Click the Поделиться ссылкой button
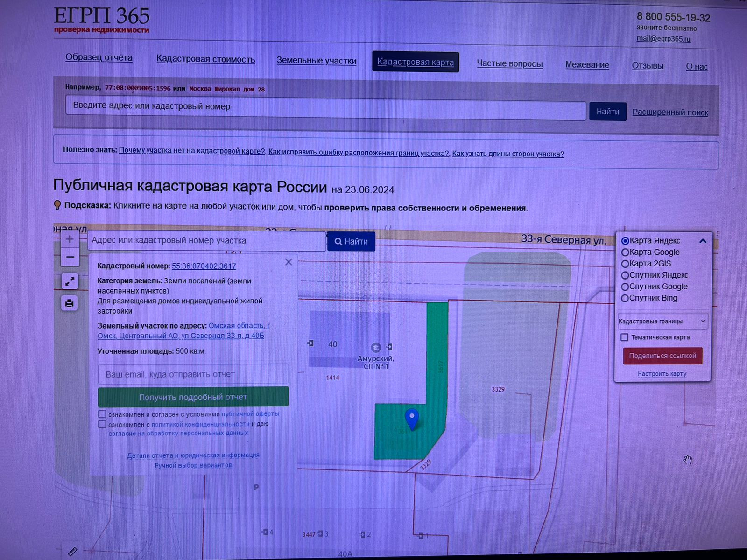Viewport: 747px width, 560px height. click(x=662, y=356)
